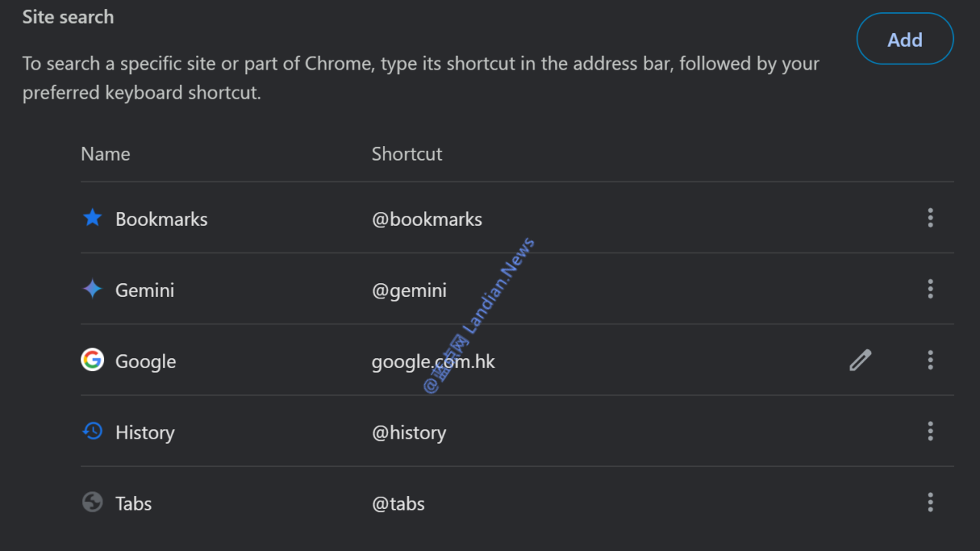Click the History clock icon
This screenshot has width=980, height=551.
pos(93,432)
